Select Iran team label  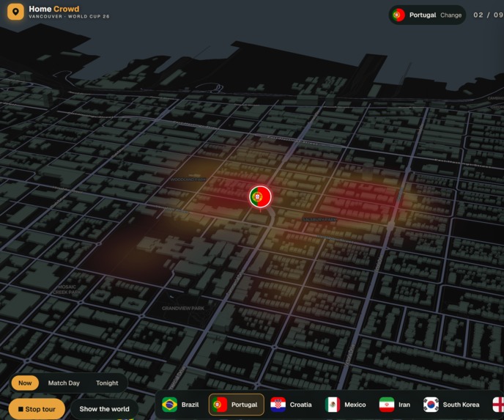click(x=404, y=405)
